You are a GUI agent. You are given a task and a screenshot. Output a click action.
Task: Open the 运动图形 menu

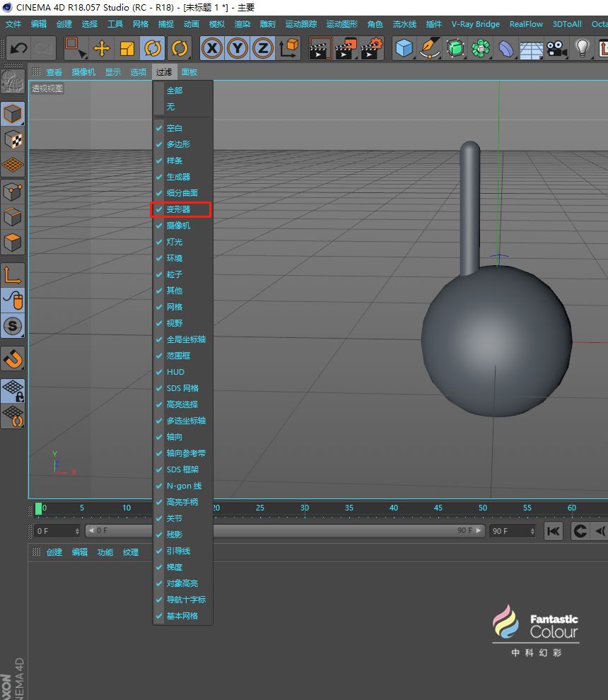click(x=342, y=24)
